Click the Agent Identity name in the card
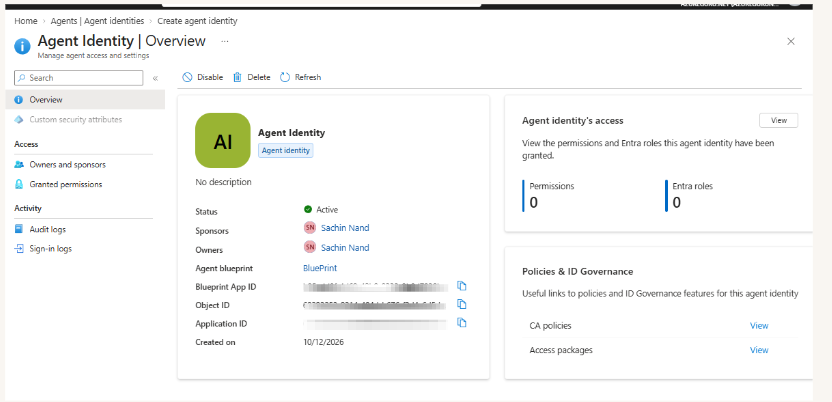 click(291, 133)
